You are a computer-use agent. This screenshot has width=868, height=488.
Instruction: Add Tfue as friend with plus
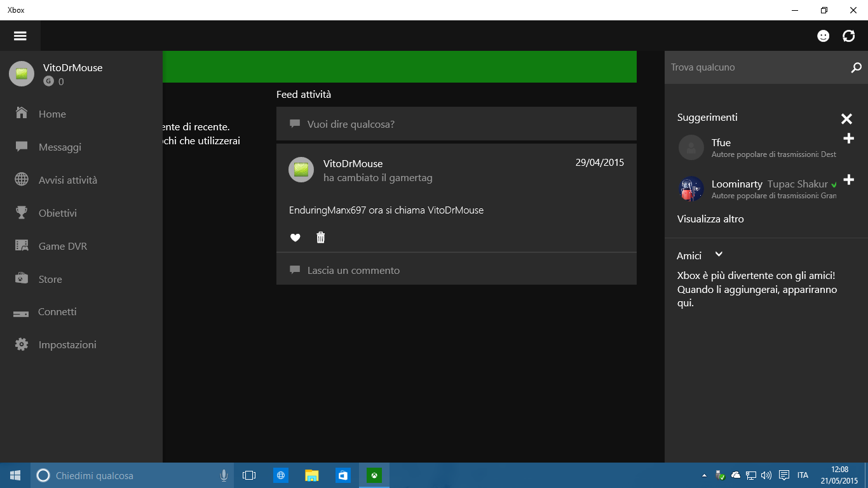[x=848, y=139]
